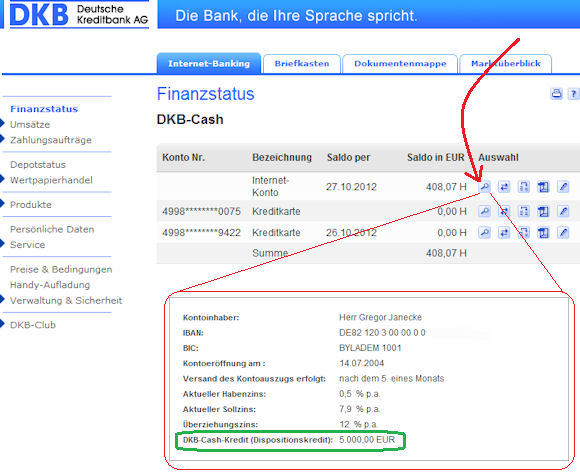Open statement document icon for card ending 9422
Viewport: 580px width, 472px height.
(x=543, y=233)
